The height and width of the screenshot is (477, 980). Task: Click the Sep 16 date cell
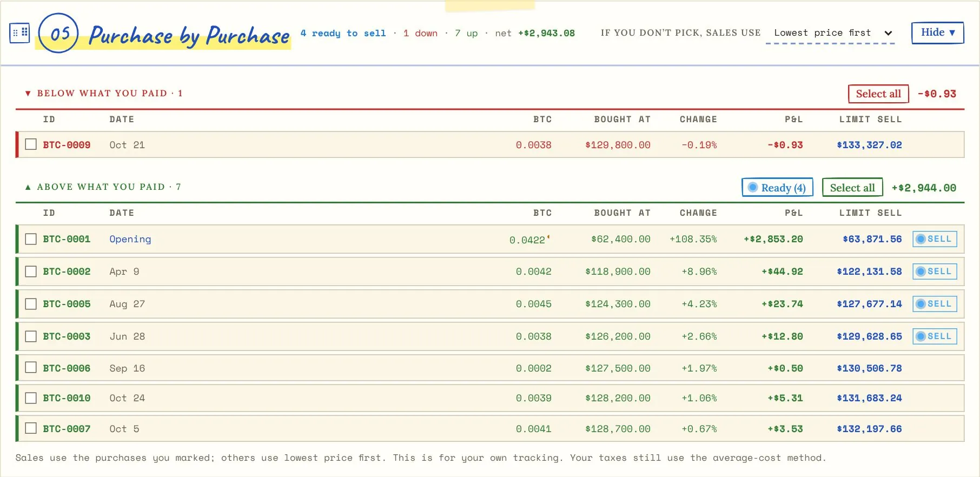(x=127, y=368)
